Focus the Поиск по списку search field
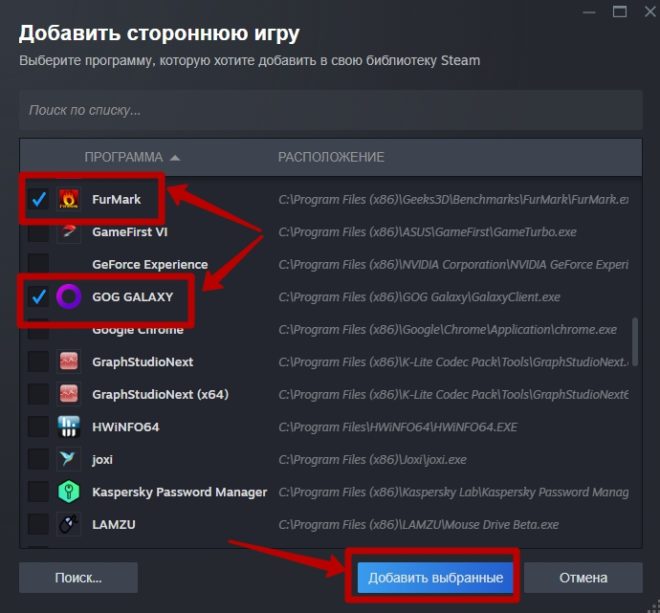660x613 pixels. pos(331,110)
